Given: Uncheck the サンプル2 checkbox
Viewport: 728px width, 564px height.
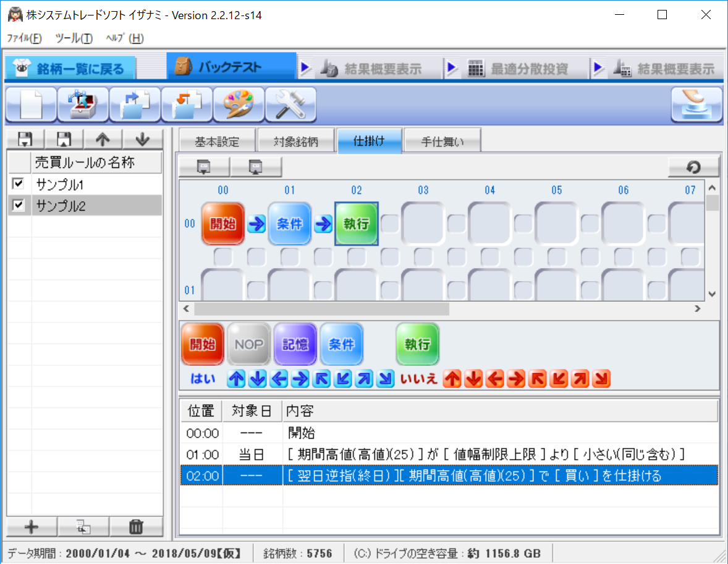Looking at the screenshot, I should click(x=18, y=204).
